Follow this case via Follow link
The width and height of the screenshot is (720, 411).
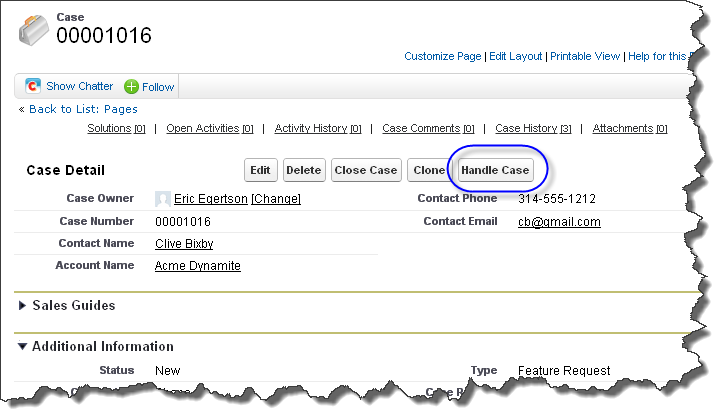(x=158, y=87)
